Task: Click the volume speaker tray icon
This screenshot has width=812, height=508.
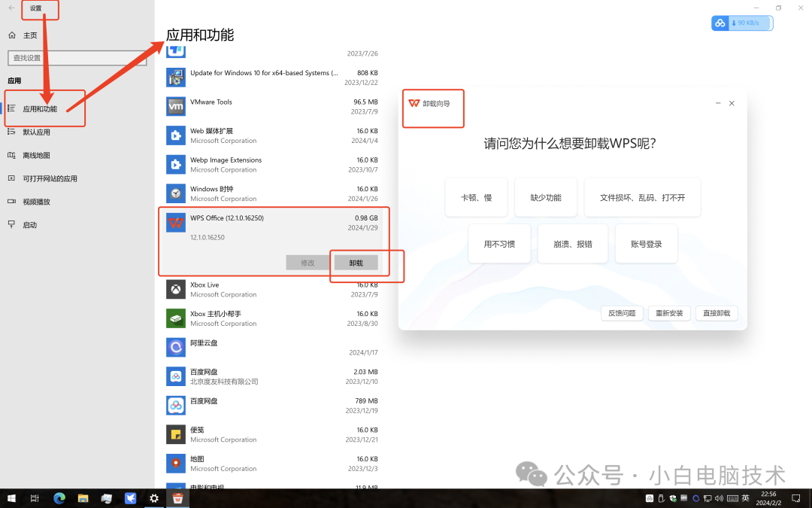Action: coord(720,499)
